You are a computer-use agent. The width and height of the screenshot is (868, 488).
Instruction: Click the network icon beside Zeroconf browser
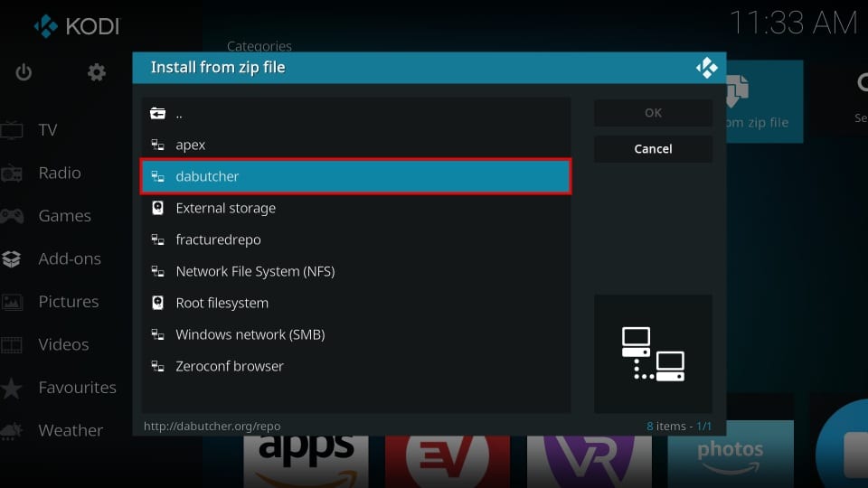click(157, 366)
